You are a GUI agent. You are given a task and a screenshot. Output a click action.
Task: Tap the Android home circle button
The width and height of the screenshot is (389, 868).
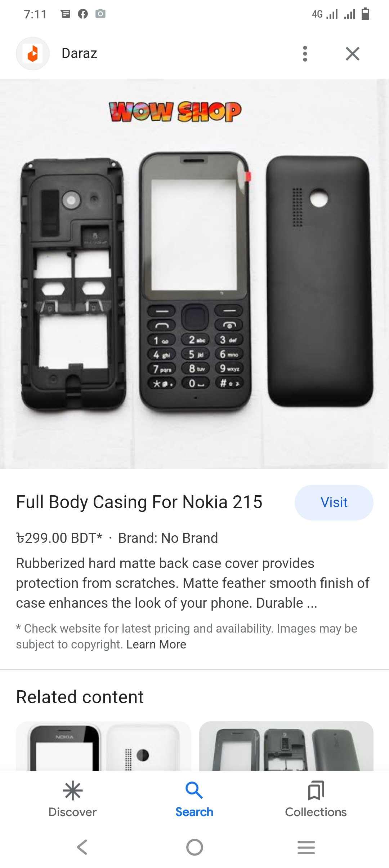(x=194, y=847)
